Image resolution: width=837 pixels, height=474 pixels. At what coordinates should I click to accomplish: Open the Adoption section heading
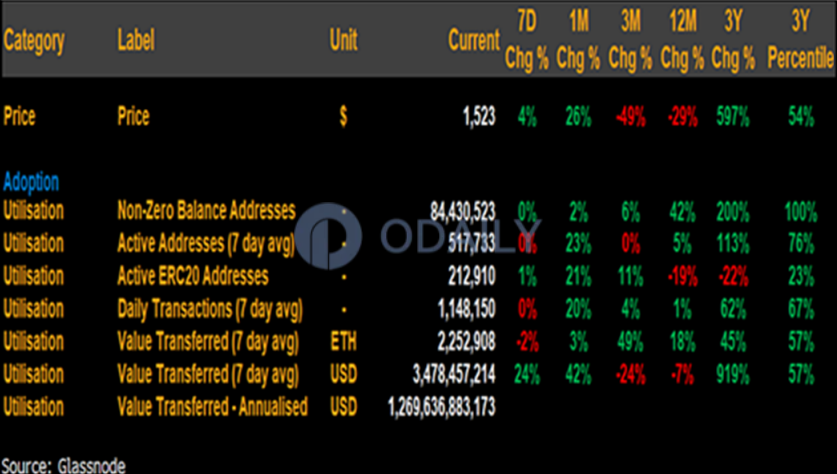pyautogui.click(x=31, y=182)
